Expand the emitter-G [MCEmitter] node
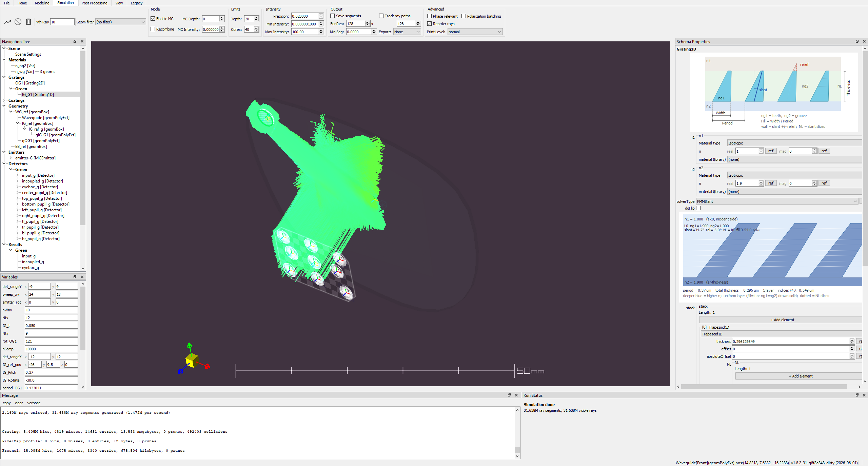This screenshot has width=868, height=466. pos(11,158)
